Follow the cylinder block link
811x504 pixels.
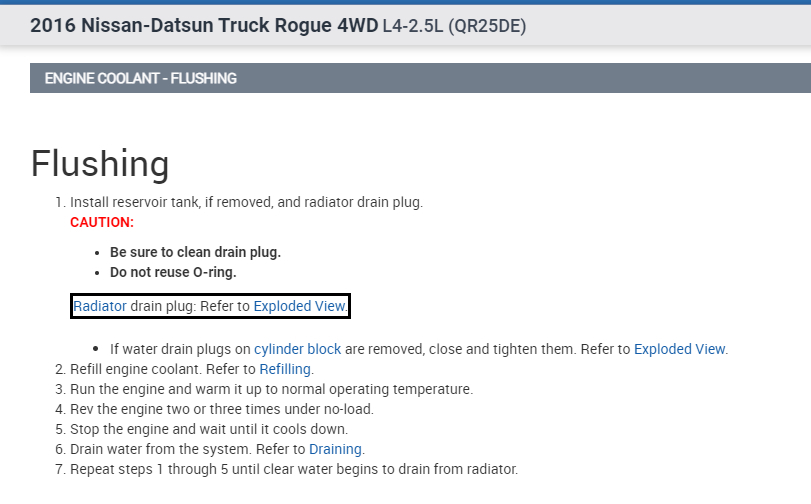click(297, 349)
